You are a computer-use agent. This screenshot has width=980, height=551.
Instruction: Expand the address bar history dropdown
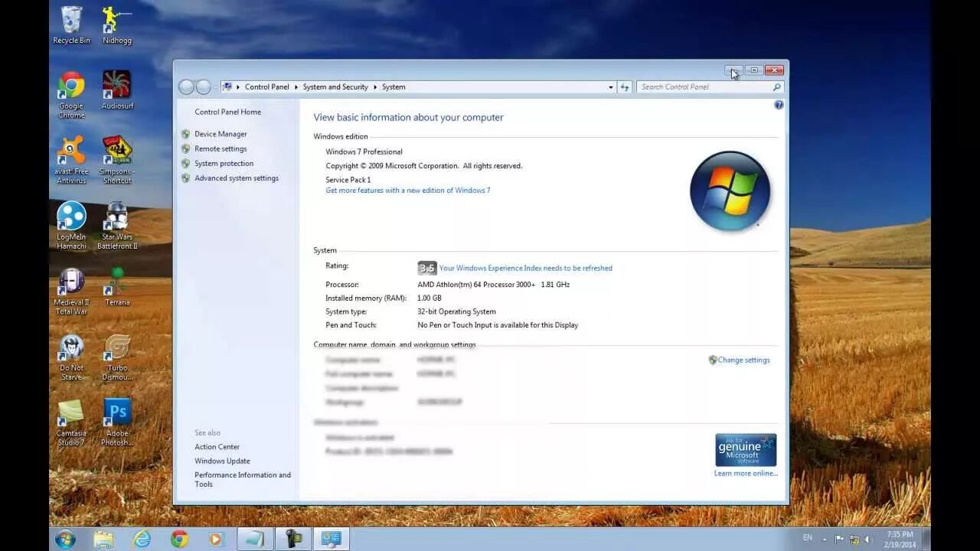point(611,87)
